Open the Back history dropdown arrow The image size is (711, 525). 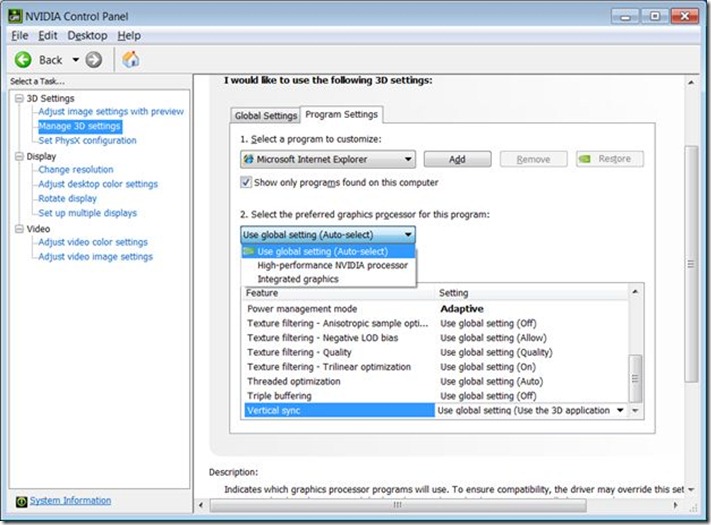pos(76,59)
